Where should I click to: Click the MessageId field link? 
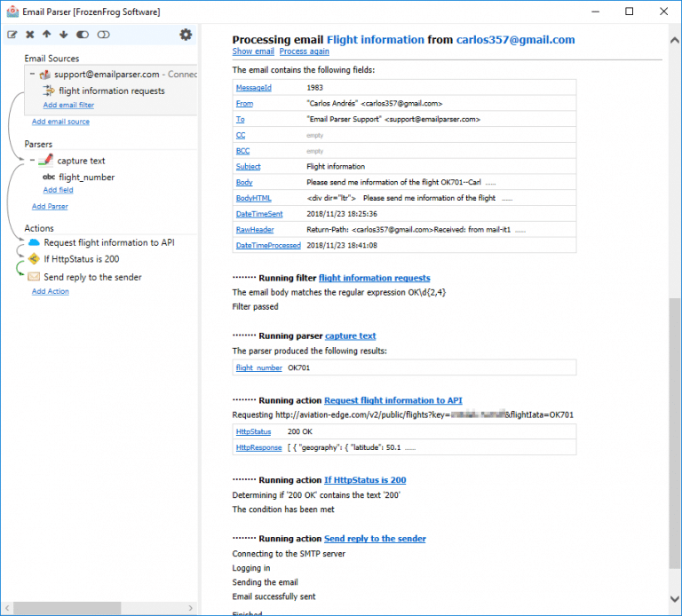(254, 88)
